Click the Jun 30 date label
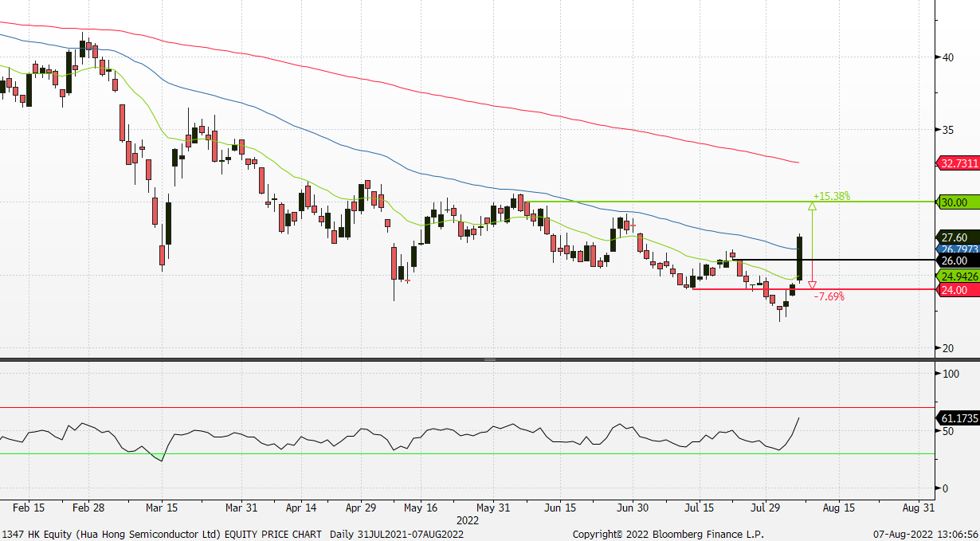 [x=631, y=507]
